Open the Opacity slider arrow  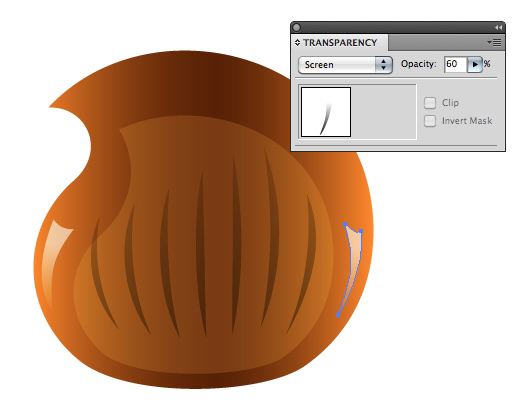[x=474, y=64]
